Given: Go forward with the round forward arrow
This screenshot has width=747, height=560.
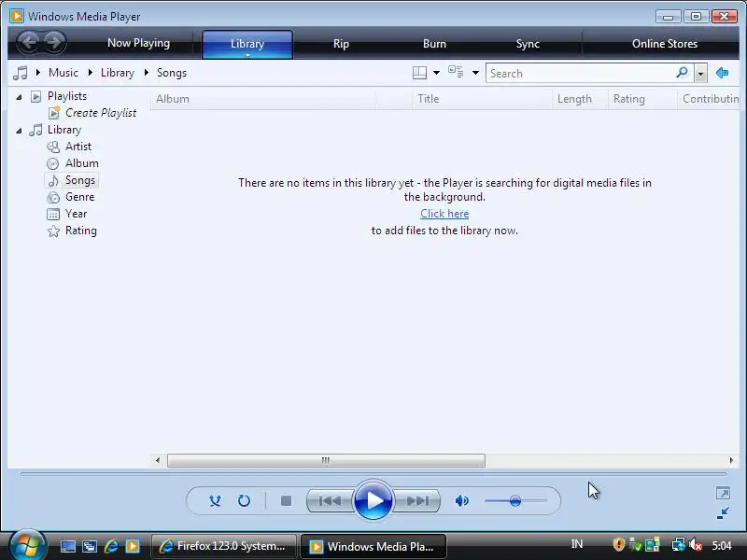Looking at the screenshot, I should pos(54,42).
